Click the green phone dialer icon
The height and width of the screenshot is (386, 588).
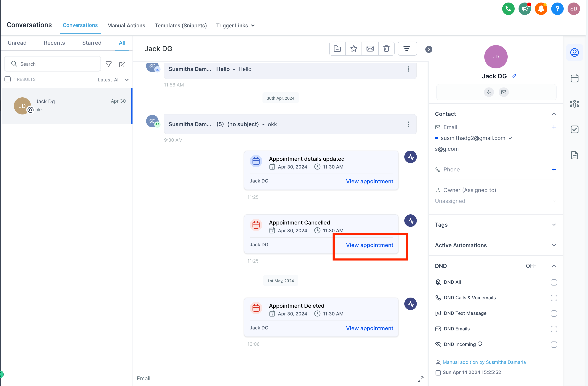pos(508,9)
